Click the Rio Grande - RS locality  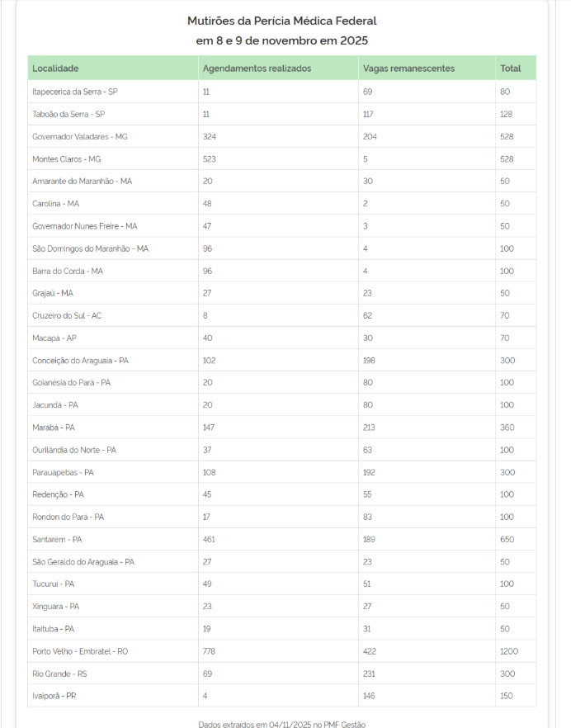click(x=59, y=674)
